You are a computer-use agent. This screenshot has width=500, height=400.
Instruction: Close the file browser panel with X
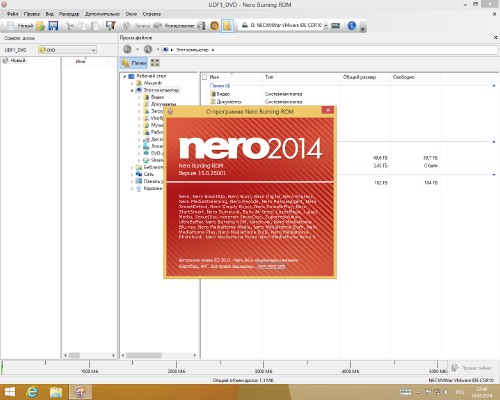495,38
